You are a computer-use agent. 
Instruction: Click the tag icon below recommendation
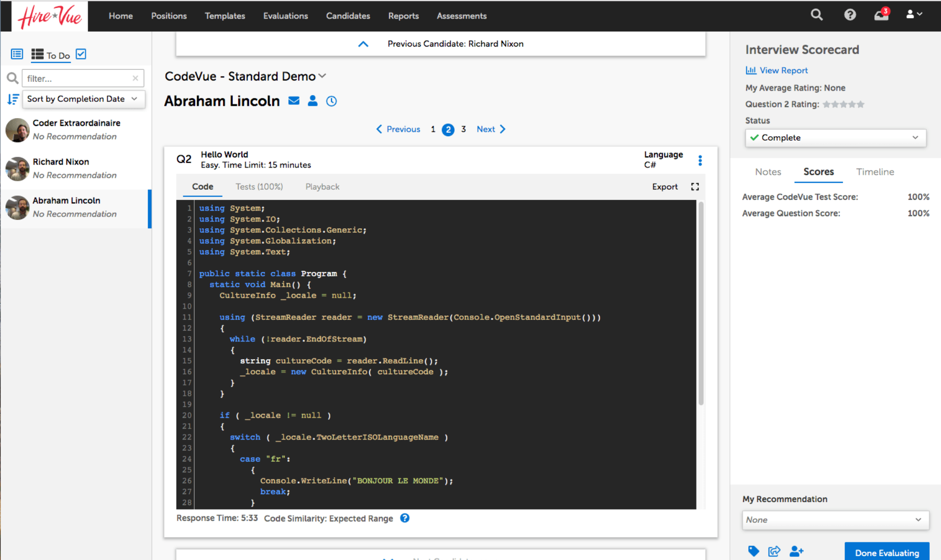753,551
